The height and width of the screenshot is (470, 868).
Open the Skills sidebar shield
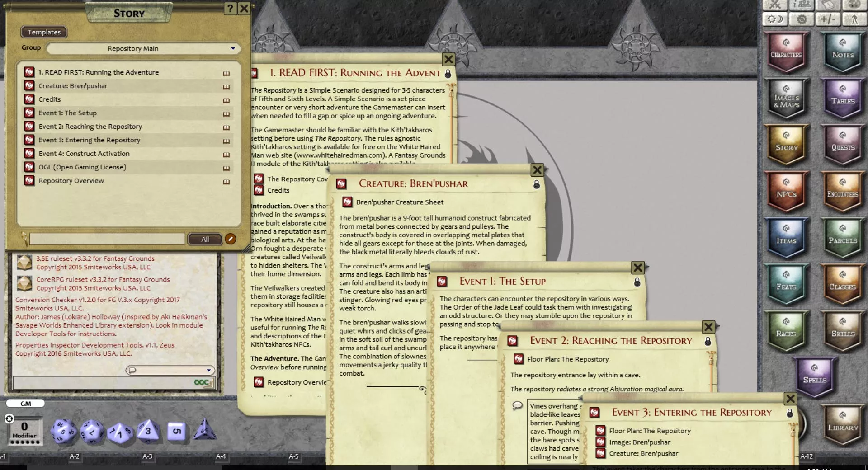click(843, 332)
